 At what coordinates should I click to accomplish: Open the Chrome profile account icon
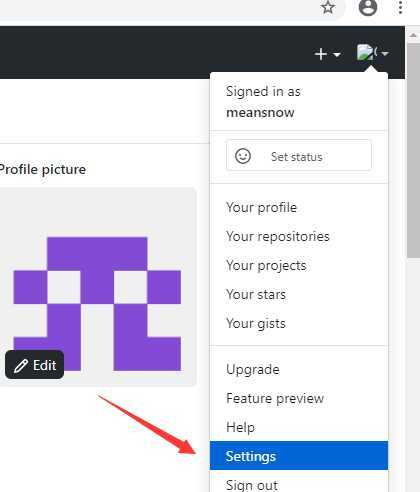point(368,7)
